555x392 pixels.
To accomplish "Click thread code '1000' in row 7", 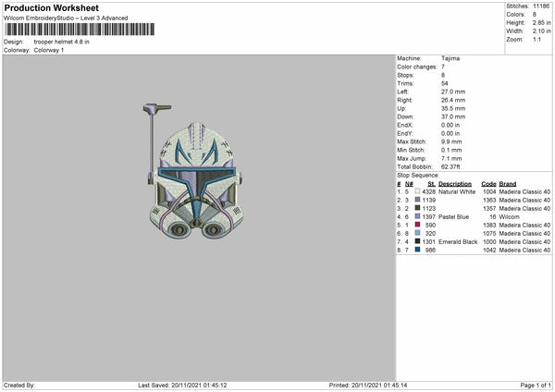I will tap(489, 241).
